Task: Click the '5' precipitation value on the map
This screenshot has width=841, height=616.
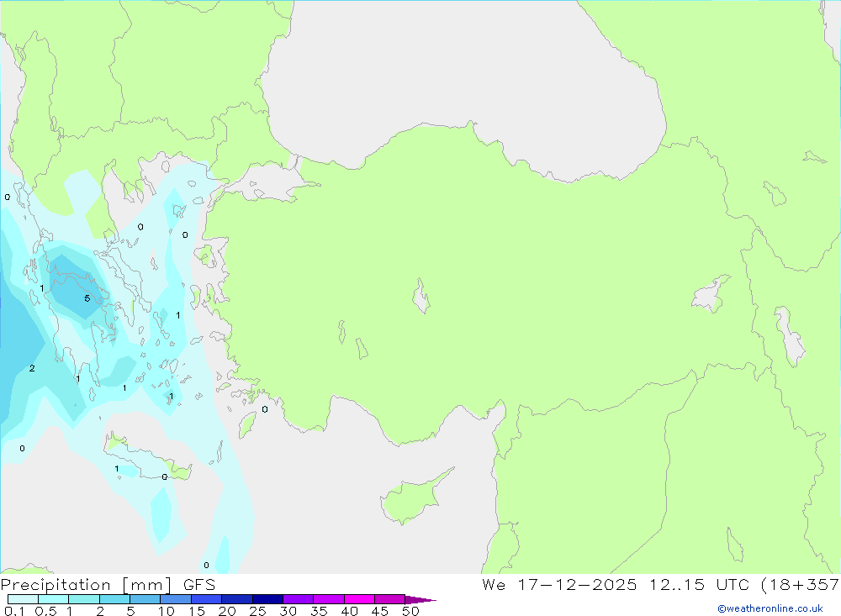Action: (87, 298)
